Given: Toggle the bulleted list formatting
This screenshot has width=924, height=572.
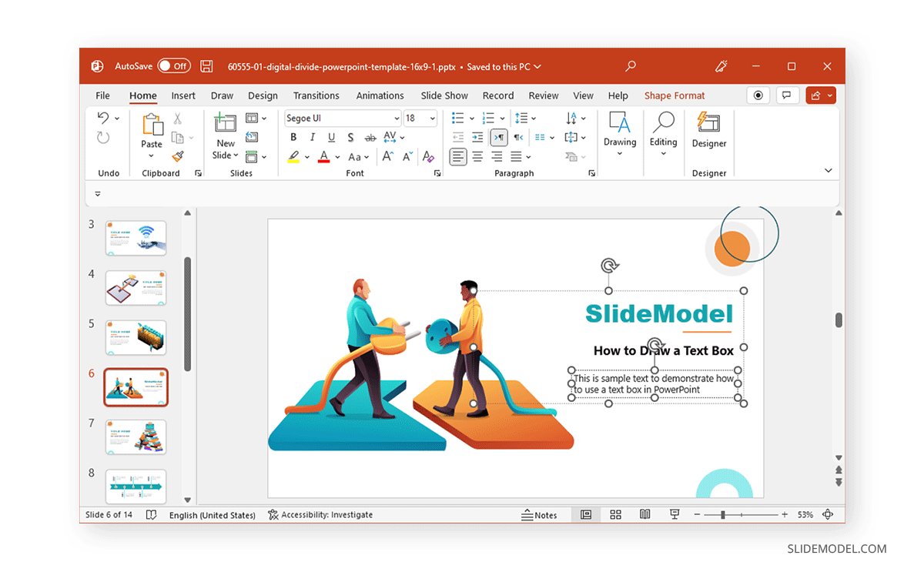Looking at the screenshot, I should [x=457, y=118].
